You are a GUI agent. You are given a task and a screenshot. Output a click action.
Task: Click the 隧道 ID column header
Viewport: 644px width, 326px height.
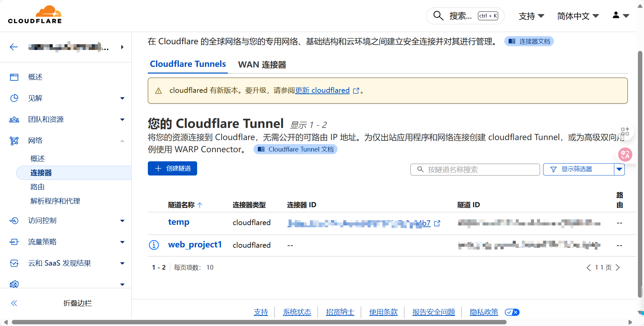(x=468, y=205)
